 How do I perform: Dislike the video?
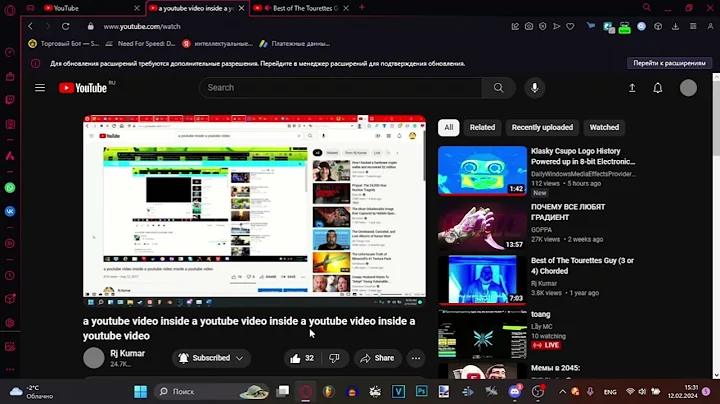[334, 358]
